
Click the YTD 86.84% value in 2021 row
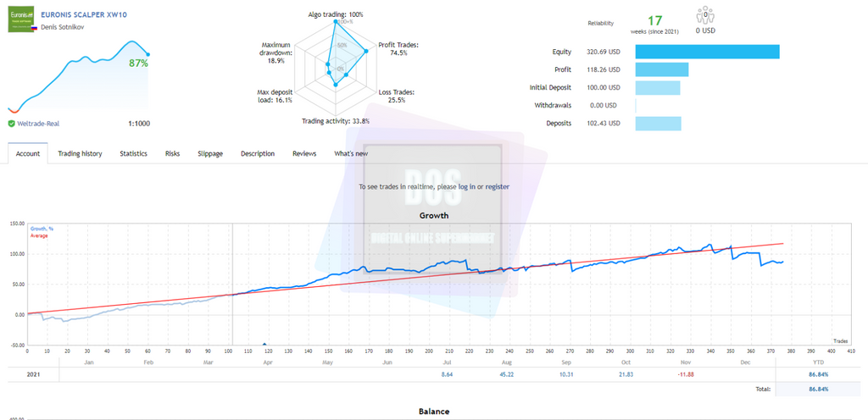818,374
